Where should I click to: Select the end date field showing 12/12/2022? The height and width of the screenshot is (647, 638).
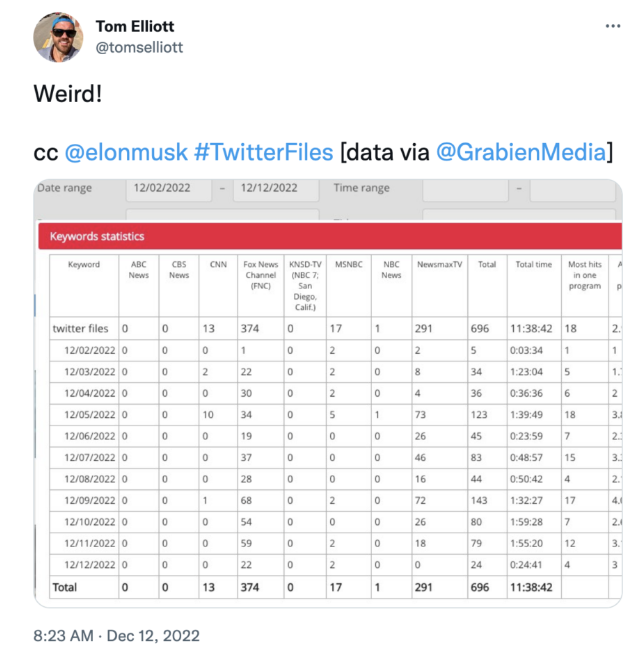(276, 189)
